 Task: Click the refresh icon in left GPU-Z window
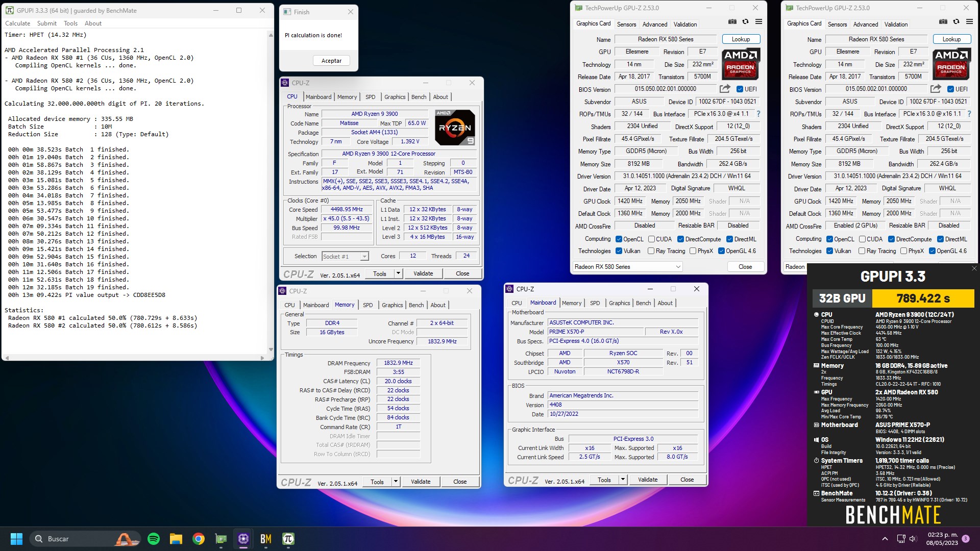745,21
